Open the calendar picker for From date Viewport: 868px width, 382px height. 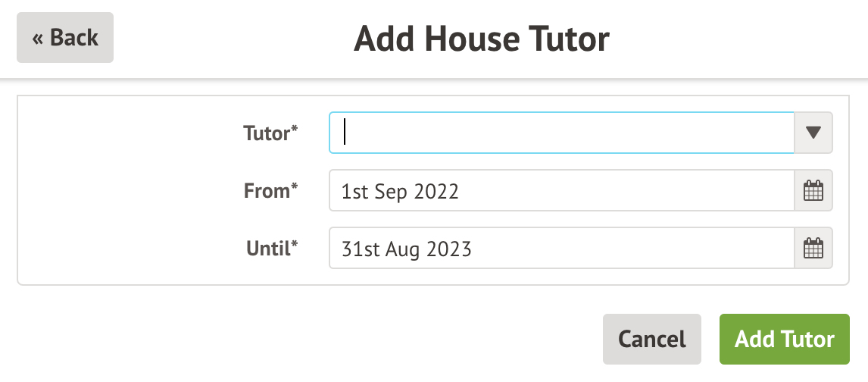coord(813,190)
